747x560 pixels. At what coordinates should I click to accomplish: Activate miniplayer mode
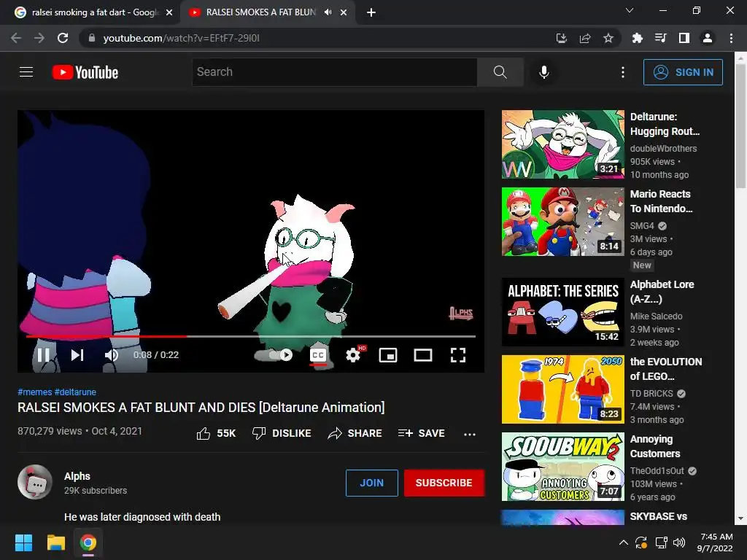(388, 355)
